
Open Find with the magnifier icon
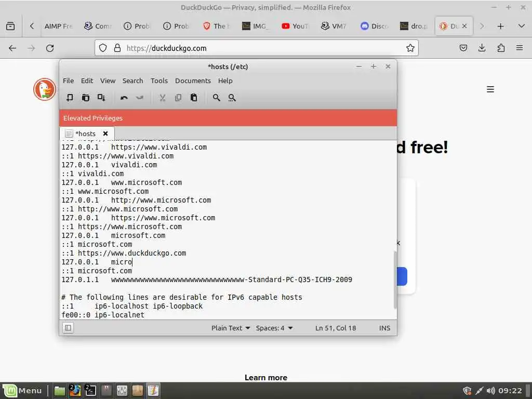[216, 98]
